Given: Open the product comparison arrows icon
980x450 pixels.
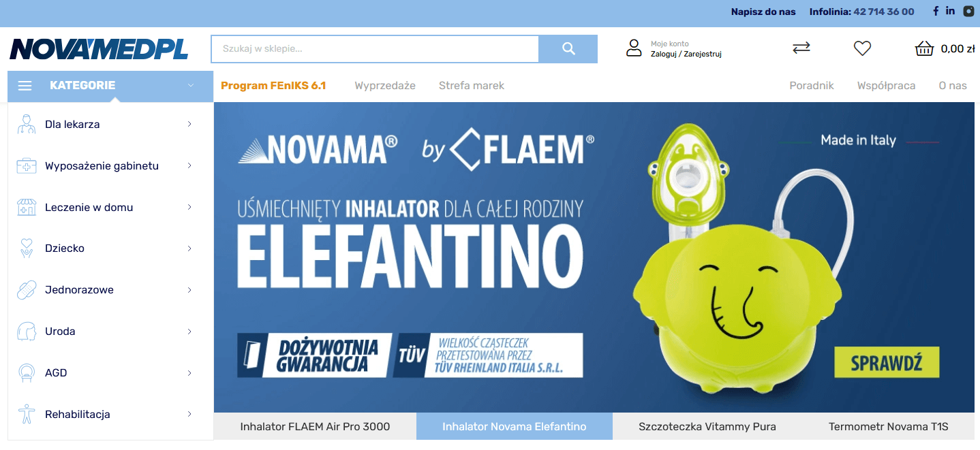Looking at the screenshot, I should 801,48.
